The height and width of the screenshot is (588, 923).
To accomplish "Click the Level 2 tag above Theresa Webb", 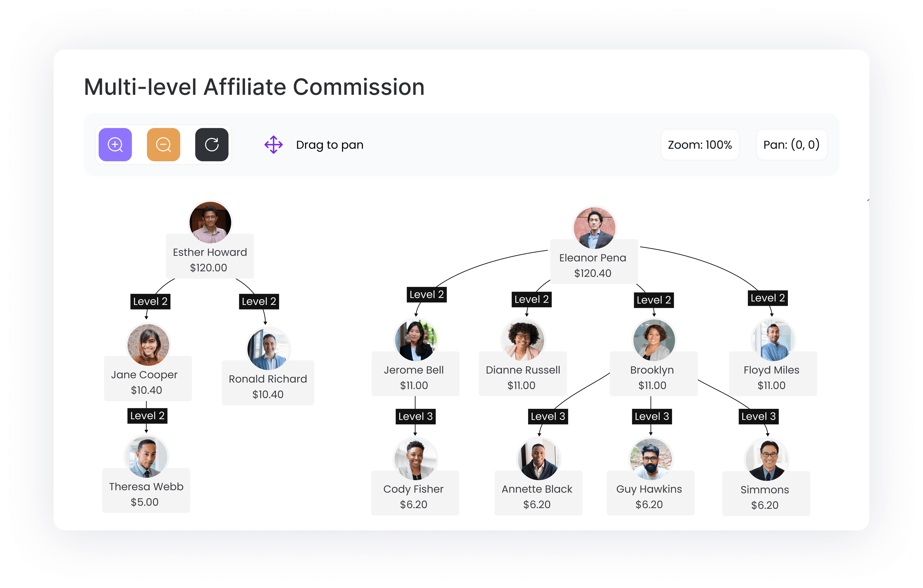I will point(147,416).
